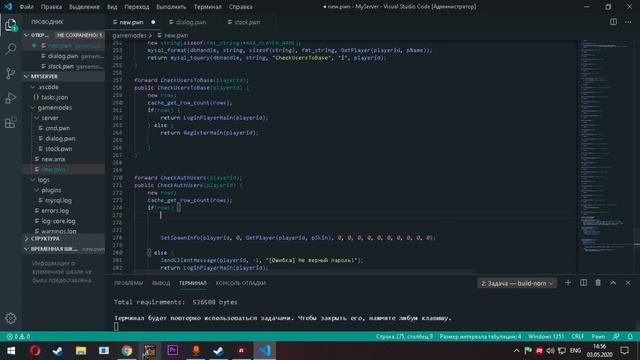Click line and column indicator in status bar

tap(404, 337)
